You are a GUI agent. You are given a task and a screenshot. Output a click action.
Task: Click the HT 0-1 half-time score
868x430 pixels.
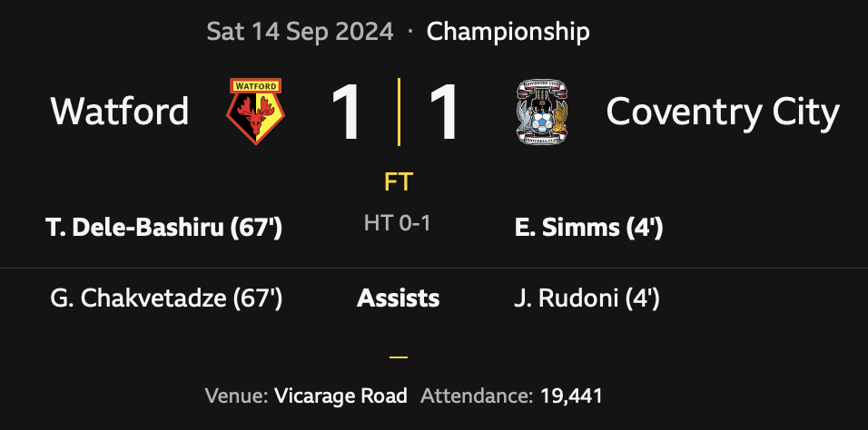pos(398,223)
